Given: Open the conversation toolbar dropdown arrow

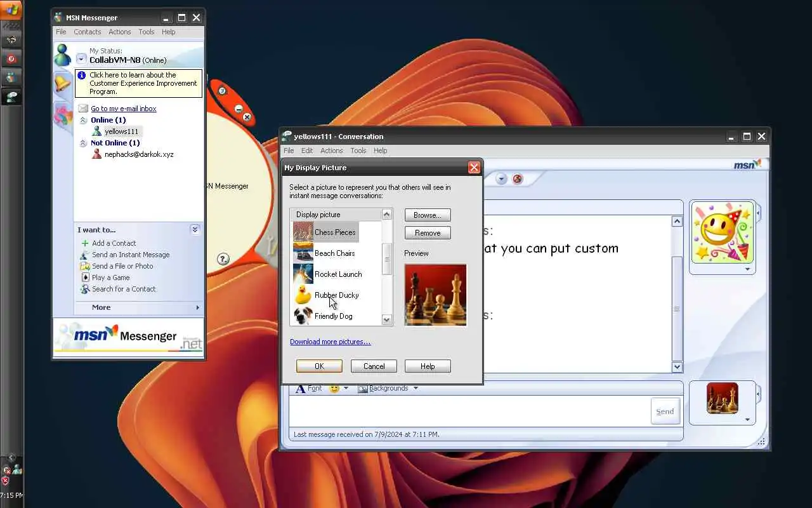Looking at the screenshot, I should 501,179.
